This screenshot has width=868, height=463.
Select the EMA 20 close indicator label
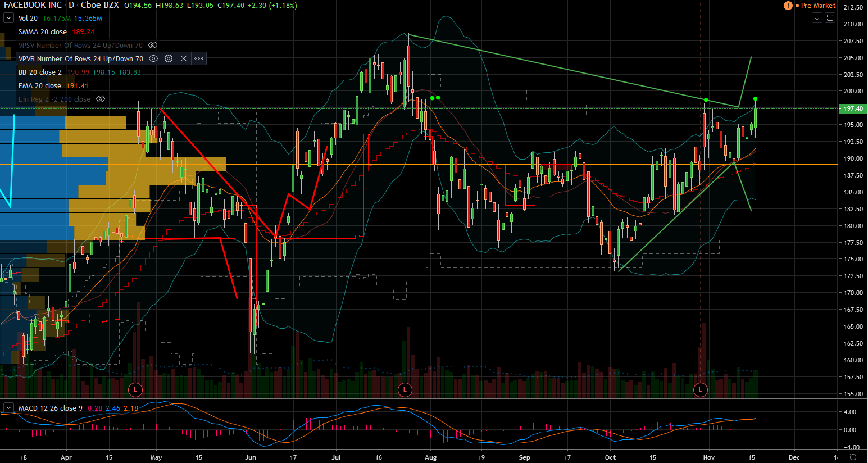pyautogui.click(x=40, y=85)
